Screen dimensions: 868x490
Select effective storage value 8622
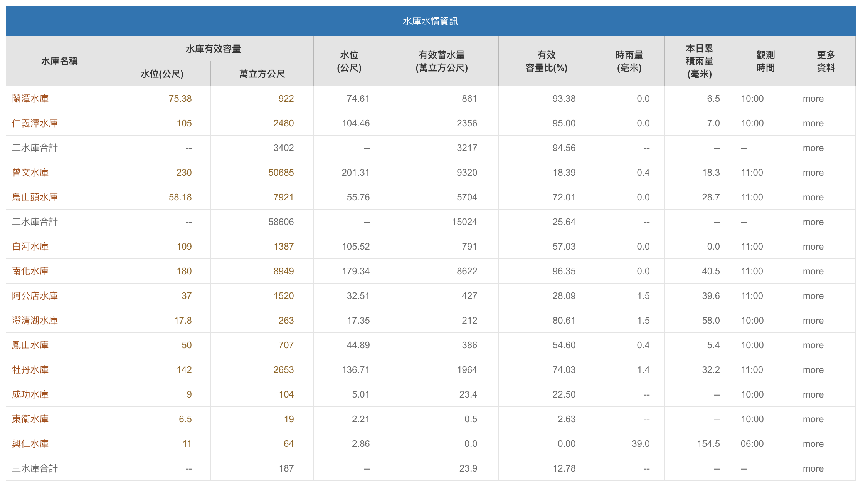click(467, 271)
